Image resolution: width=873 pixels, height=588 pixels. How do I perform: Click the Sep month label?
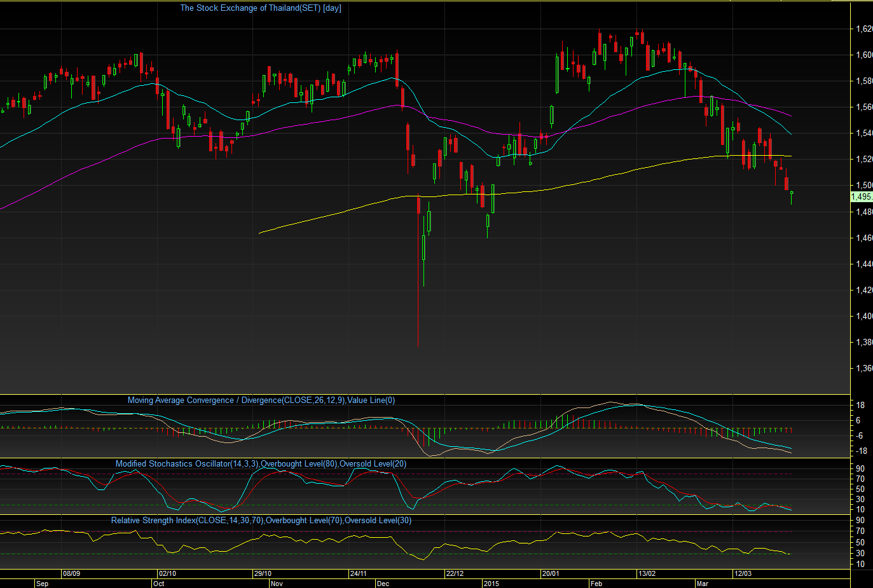point(43,584)
